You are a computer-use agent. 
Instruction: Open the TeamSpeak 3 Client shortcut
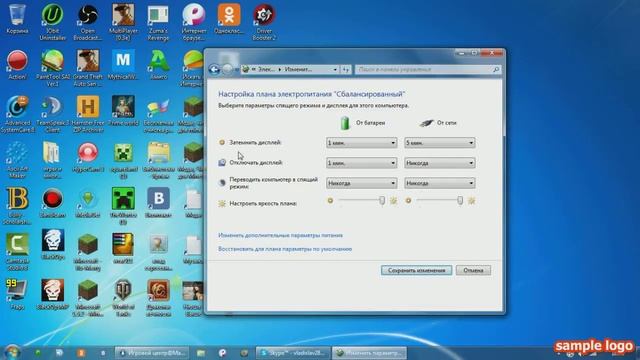click(52, 114)
